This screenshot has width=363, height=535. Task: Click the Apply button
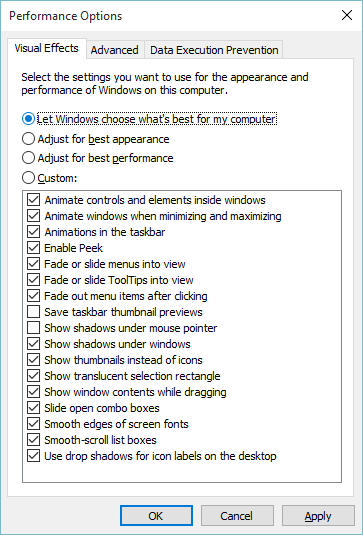click(x=318, y=516)
